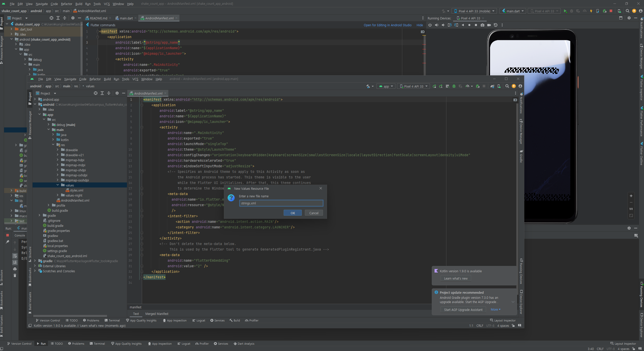Select styles.xml in project tree
The height and width of the screenshot is (351, 644).
click(x=76, y=190)
